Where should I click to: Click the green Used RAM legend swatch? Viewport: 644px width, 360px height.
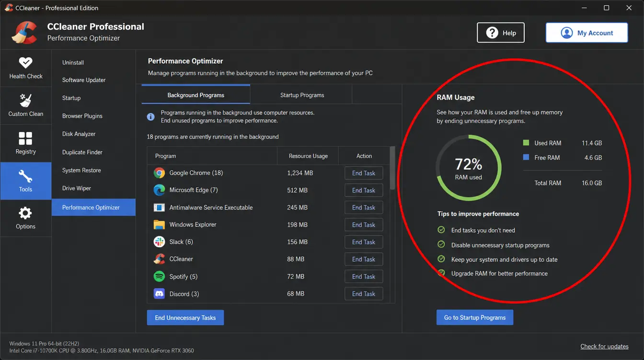pyautogui.click(x=526, y=143)
